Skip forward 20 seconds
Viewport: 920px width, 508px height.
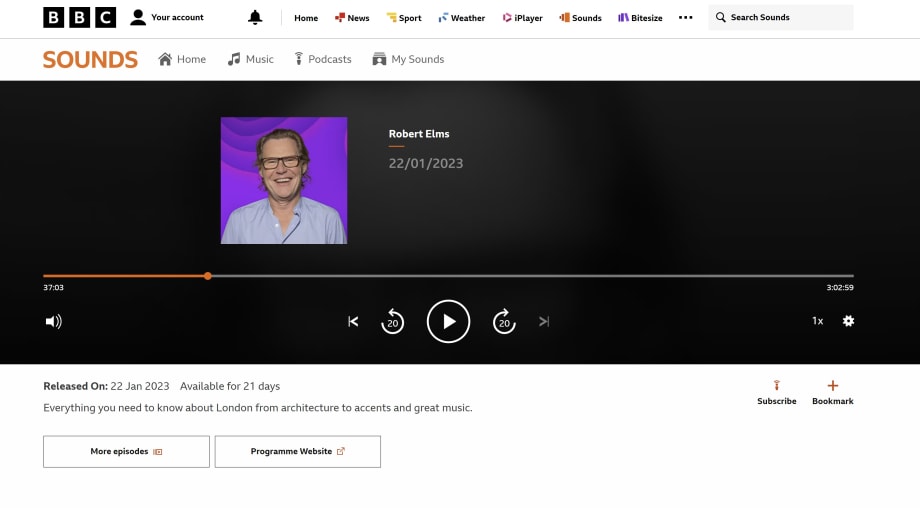504,321
